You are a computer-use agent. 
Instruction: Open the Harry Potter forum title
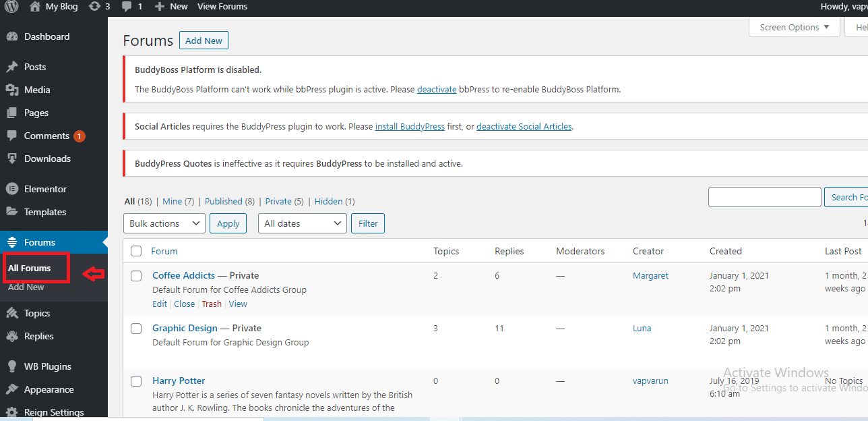coord(179,381)
